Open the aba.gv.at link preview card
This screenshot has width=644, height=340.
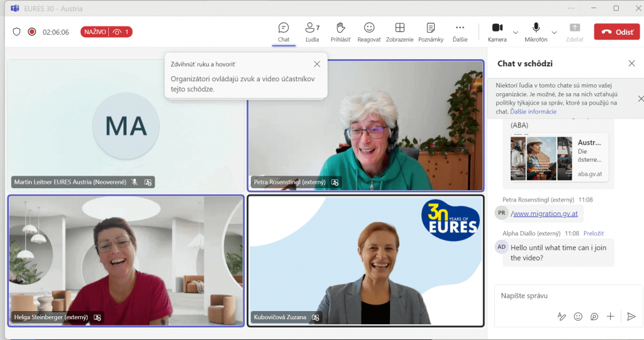(x=559, y=157)
